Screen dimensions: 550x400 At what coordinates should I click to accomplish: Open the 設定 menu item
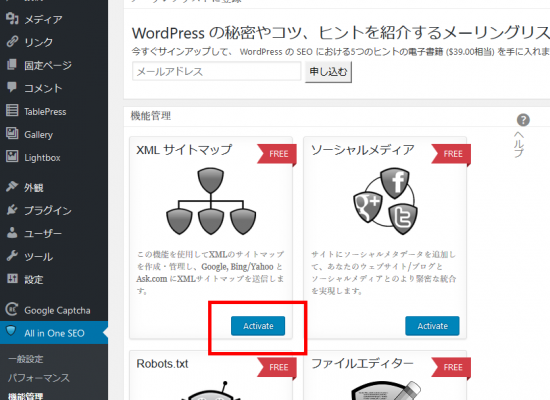tap(54, 280)
